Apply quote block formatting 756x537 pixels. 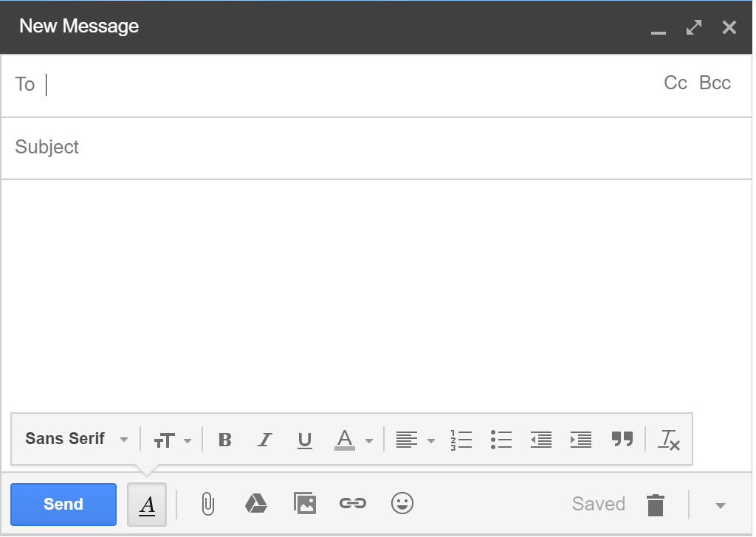622,440
